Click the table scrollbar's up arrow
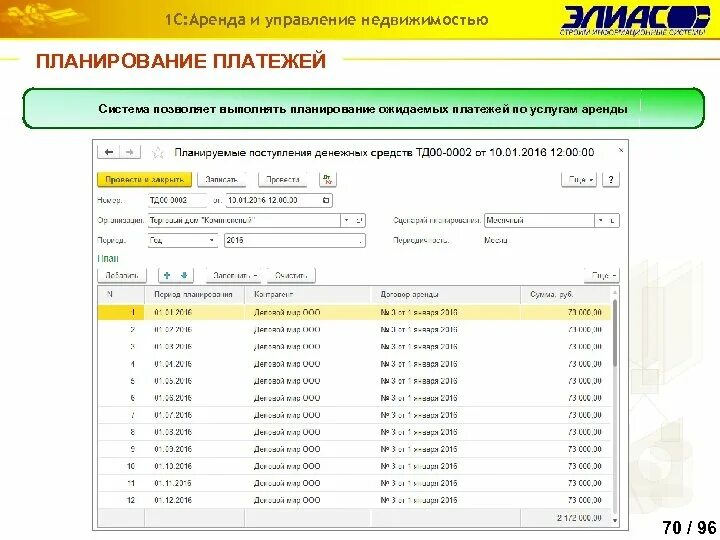 615,292
